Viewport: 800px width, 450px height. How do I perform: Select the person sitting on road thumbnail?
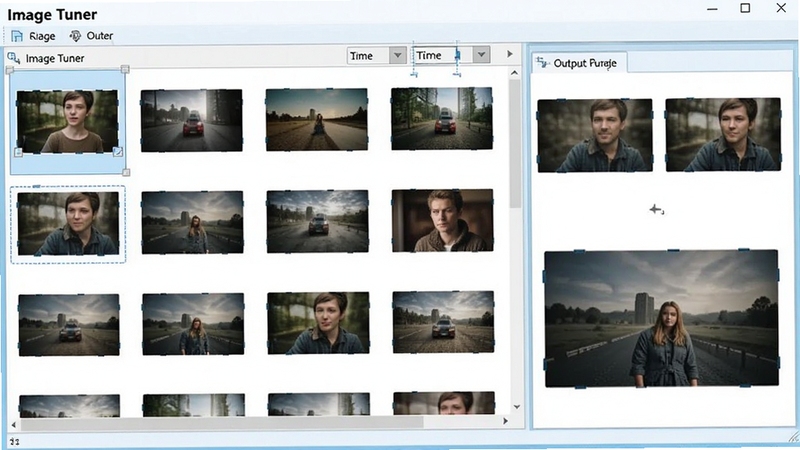click(316, 119)
